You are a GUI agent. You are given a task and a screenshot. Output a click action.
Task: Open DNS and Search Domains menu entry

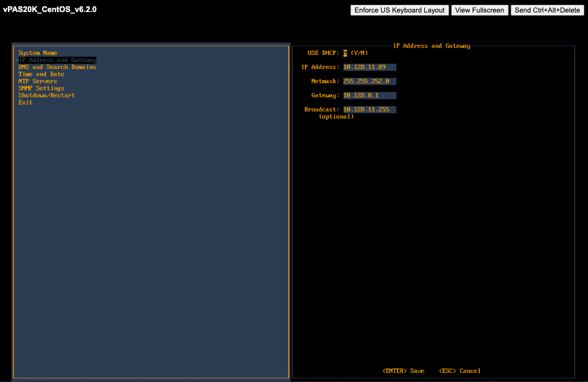[x=57, y=67]
